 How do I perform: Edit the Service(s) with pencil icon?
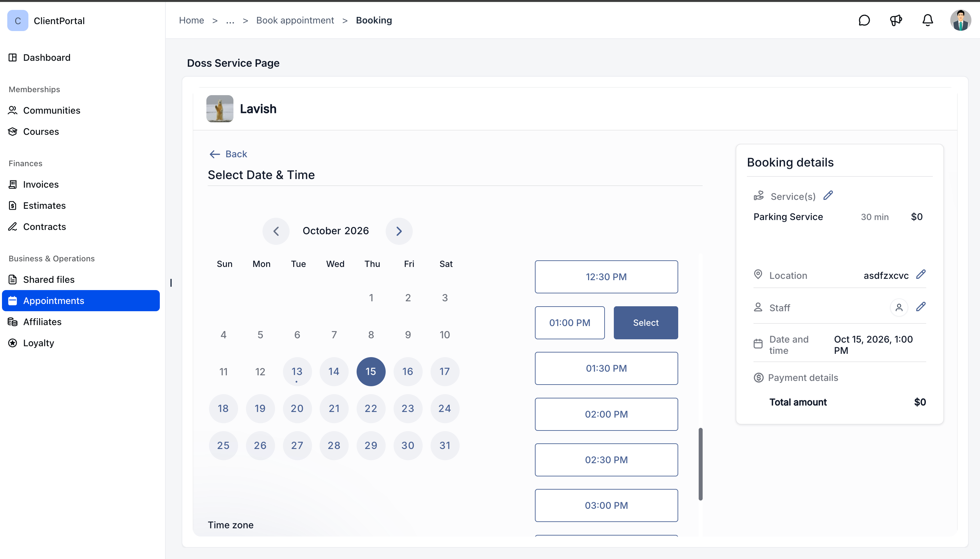click(x=828, y=196)
